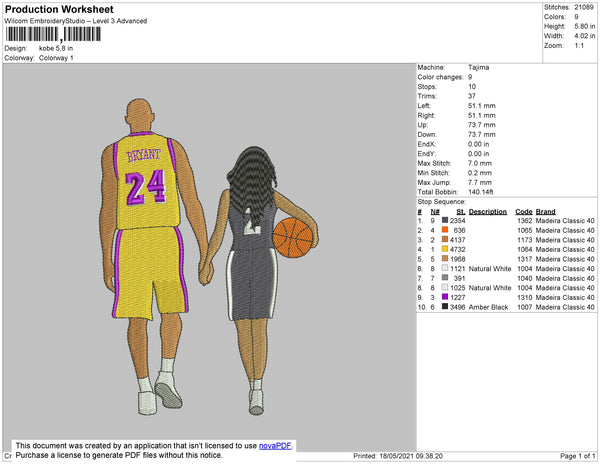
Task: Click the black swatch for Amber Black
Action: click(445, 306)
